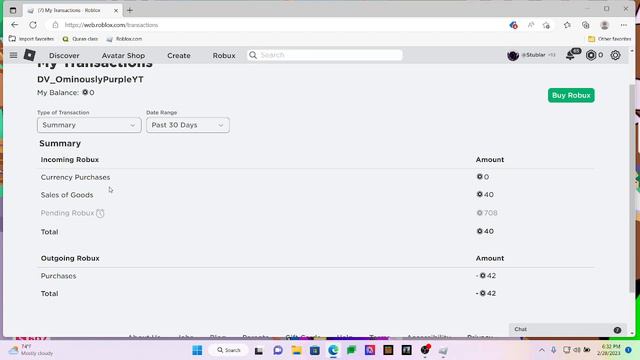Reload the page with refresh icon
The width and height of the screenshot is (640, 360).
point(33,25)
